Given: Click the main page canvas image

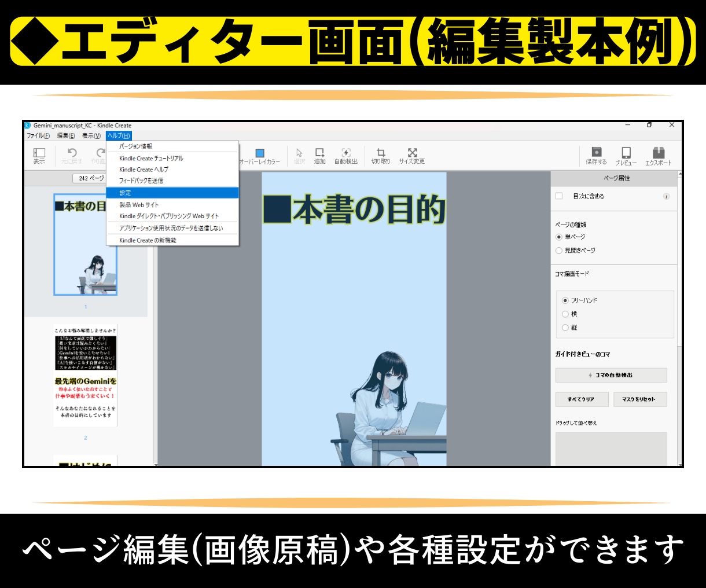Looking at the screenshot, I should [x=354, y=319].
